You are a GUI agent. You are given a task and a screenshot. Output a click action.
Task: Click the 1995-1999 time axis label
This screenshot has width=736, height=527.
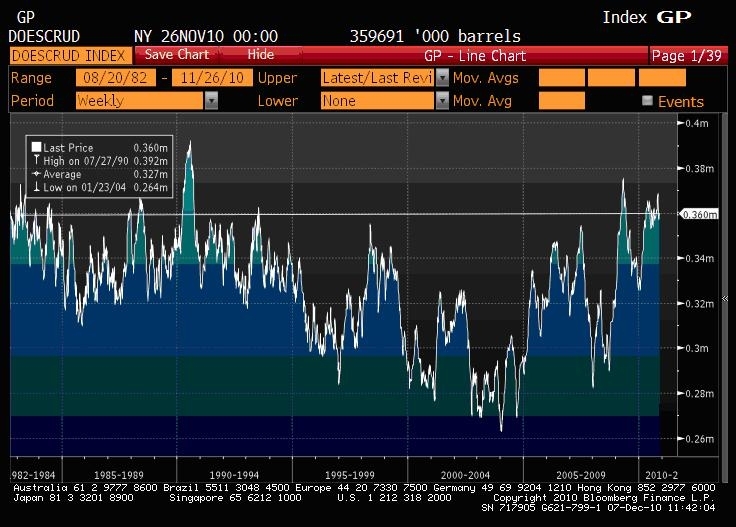tap(350, 475)
